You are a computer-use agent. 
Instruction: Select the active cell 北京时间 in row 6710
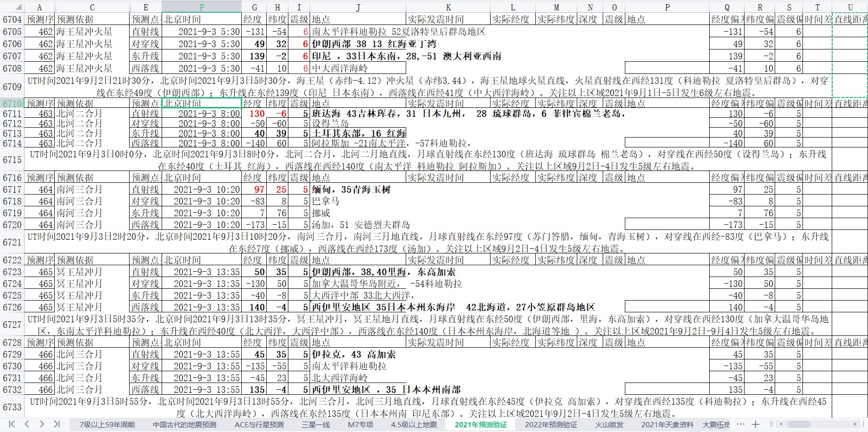pyautogui.click(x=202, y=103)
